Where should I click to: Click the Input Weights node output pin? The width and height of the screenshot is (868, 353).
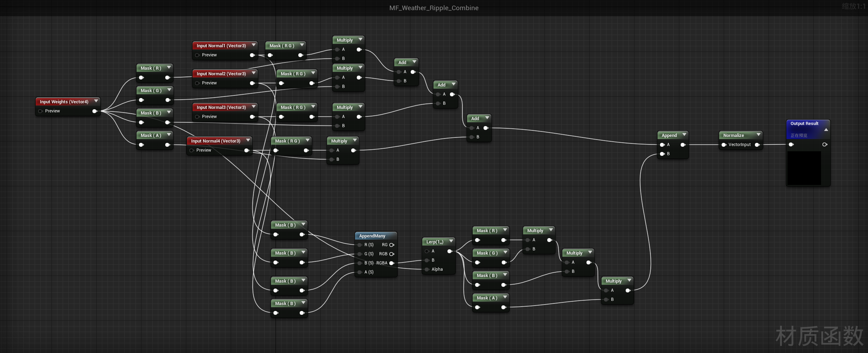(95, 111)
